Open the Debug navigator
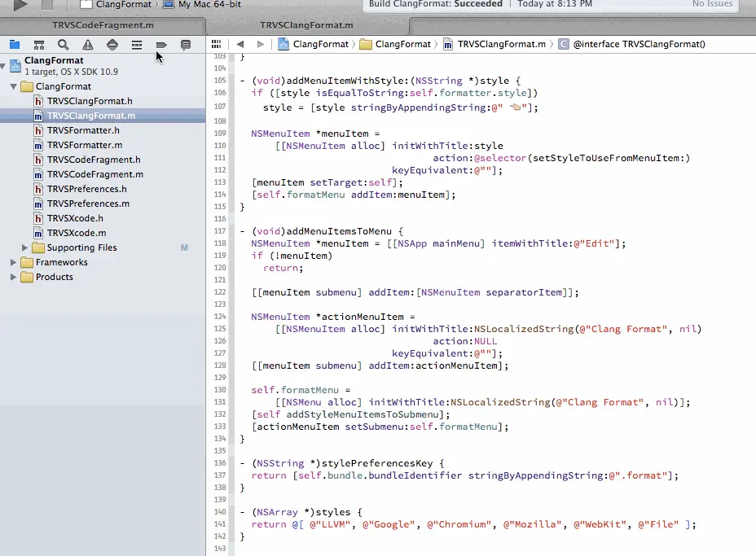 (x=137, y=45)
